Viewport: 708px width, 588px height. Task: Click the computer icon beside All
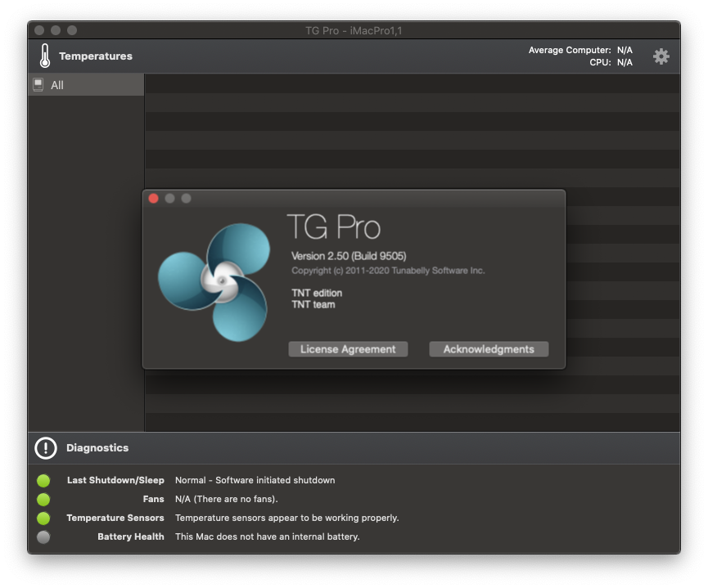pos(38,85)
